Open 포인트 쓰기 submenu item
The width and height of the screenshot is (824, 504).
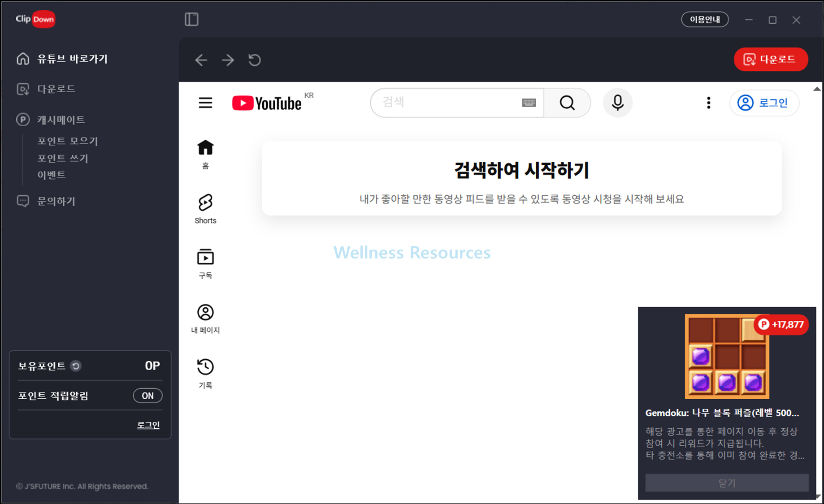point(63,158)
